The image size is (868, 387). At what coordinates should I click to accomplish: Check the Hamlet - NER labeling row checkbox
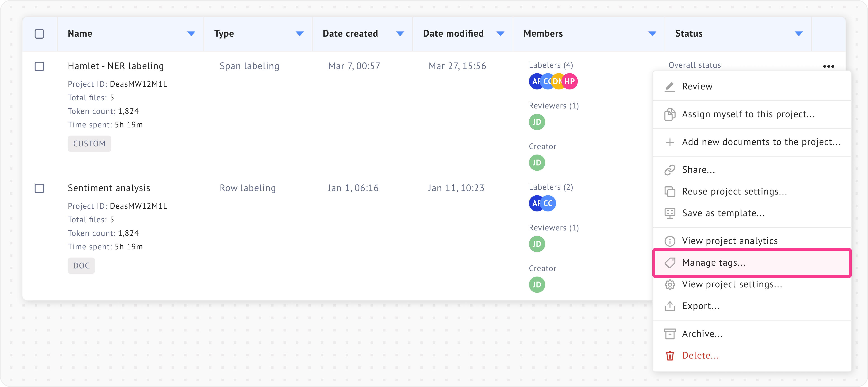click(39, 66)
